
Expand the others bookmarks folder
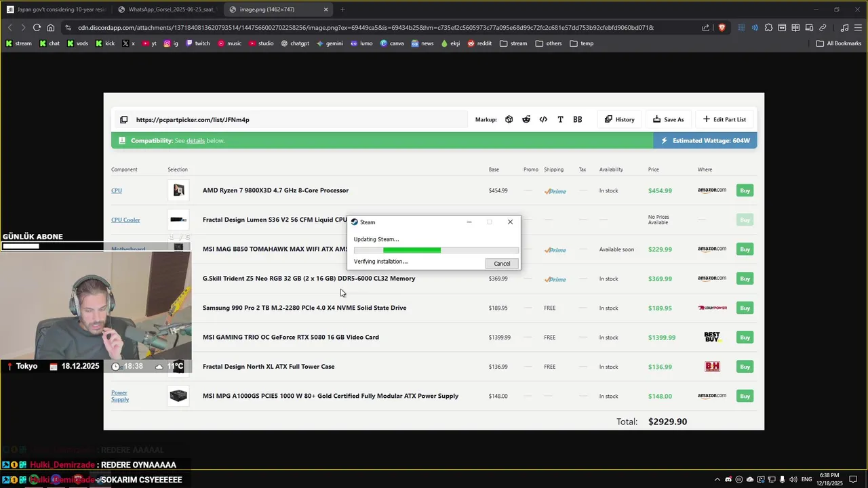549,43
